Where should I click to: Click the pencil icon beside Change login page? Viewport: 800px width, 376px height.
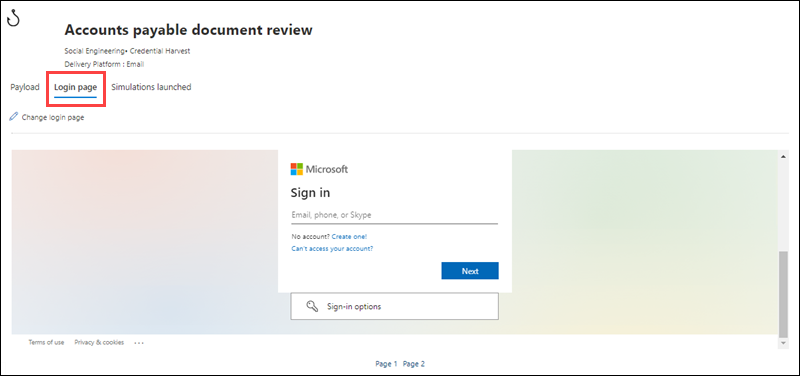coord(14,117)
